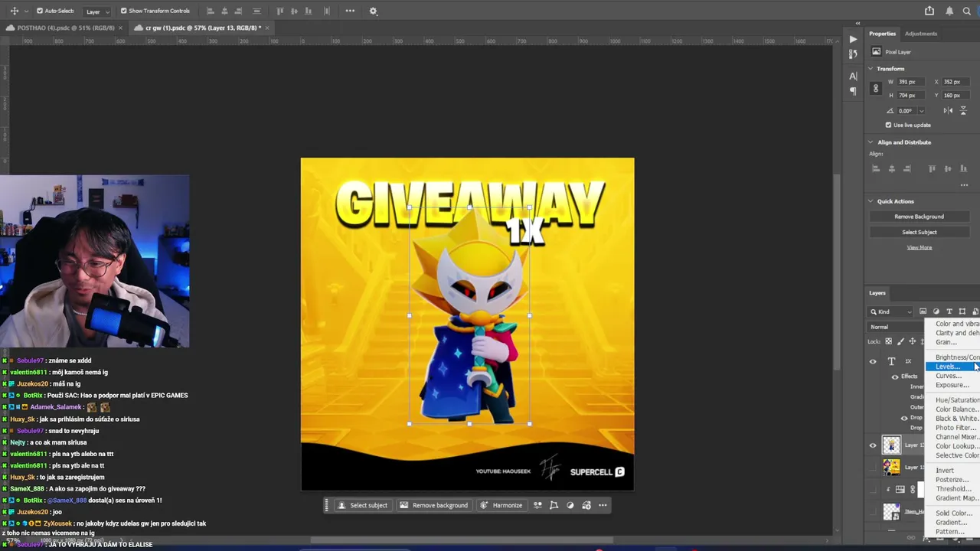This screenshot has width=980, height=551.
Task: Open the Auto-Select Layer dropdown
Action: (96, 11)
